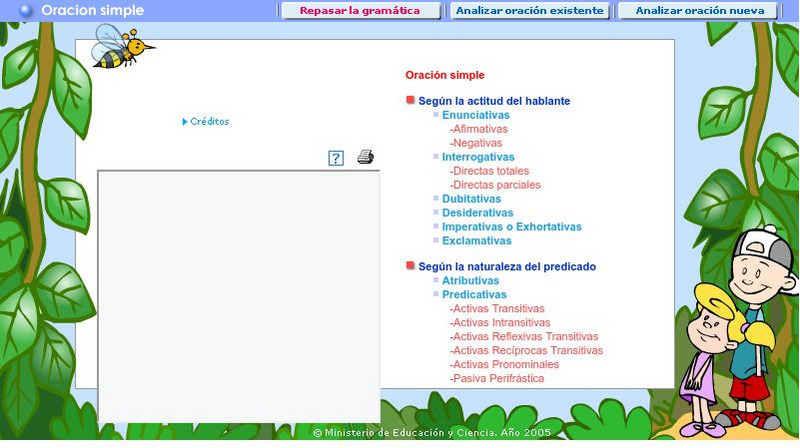Click the printer icon
800x448 pixels.
tap(365, 157)
